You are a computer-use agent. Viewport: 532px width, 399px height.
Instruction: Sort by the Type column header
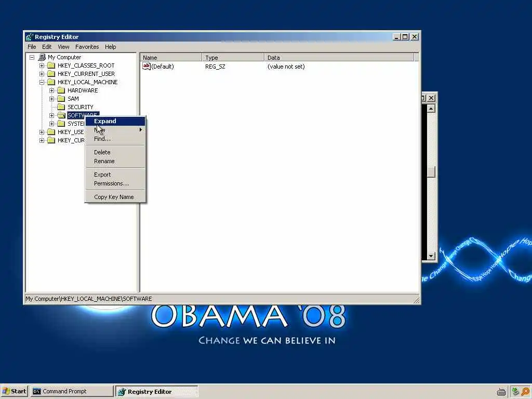coord(233,57)
